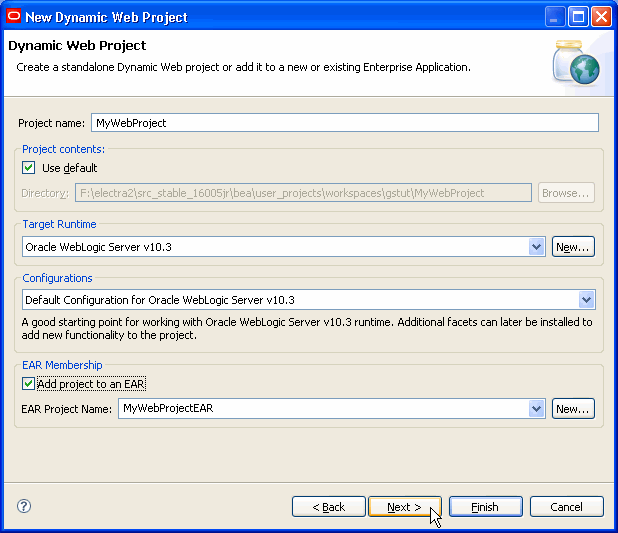Click the jar and globe wizard image
This screenshot has width=618, height=533.
(576, 62)
